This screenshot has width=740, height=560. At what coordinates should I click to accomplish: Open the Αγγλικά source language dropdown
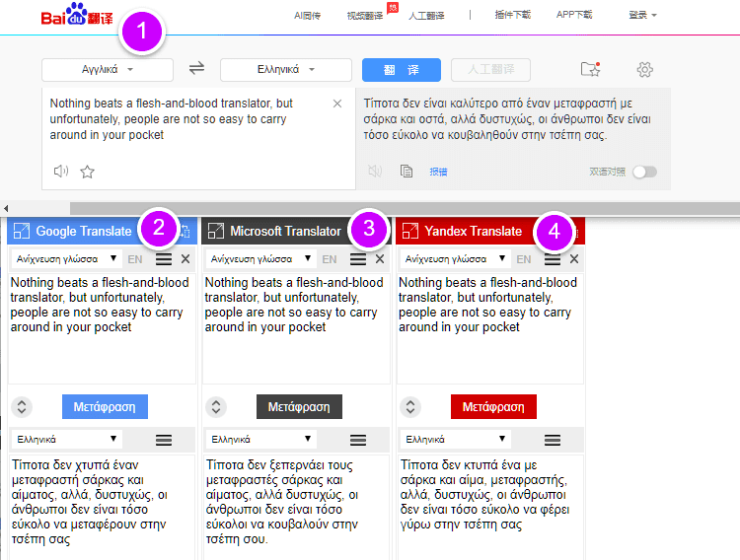coord(108,70)
